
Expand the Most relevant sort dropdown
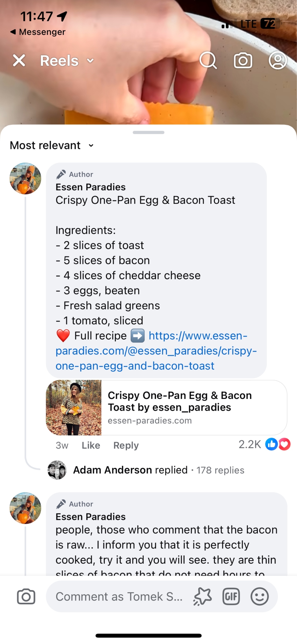coord(52,145)
